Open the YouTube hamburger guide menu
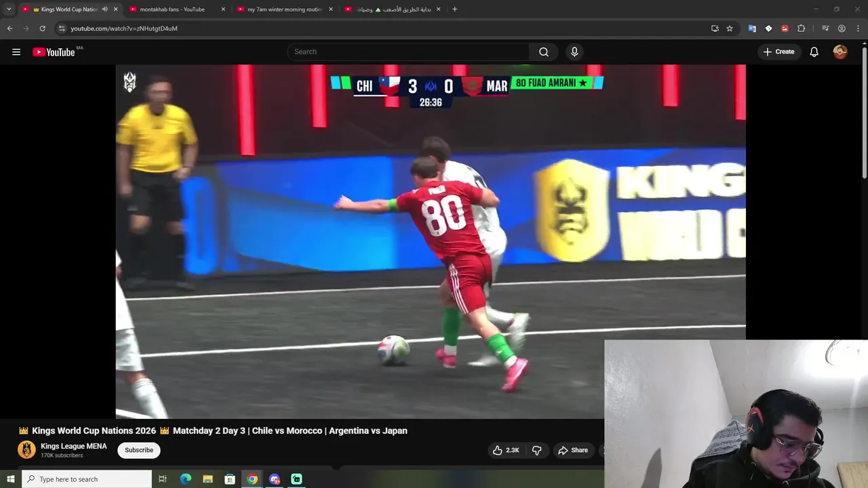 16,52
